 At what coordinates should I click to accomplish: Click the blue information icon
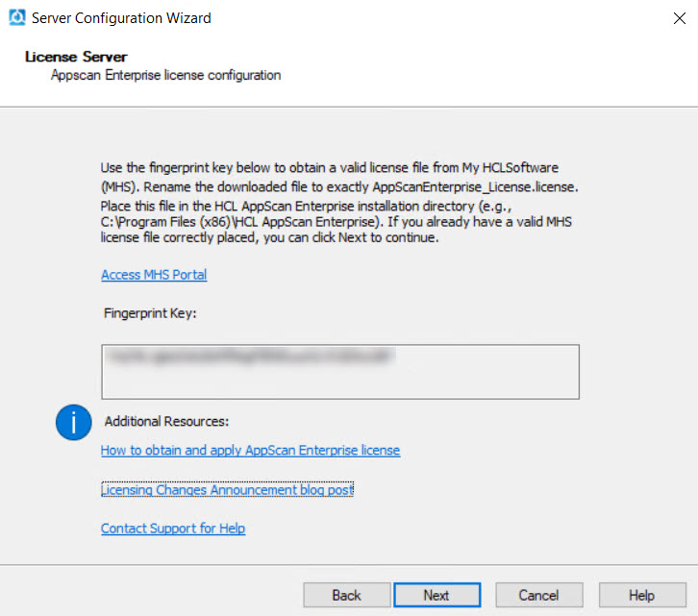[x=74, y=422]
